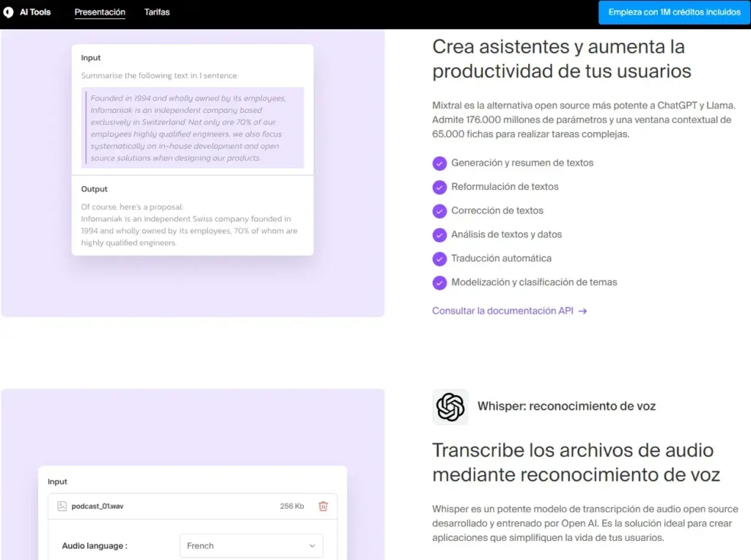Select the 'Corrección de textos' feature text

pyautogui.click(x=497, y=210)
